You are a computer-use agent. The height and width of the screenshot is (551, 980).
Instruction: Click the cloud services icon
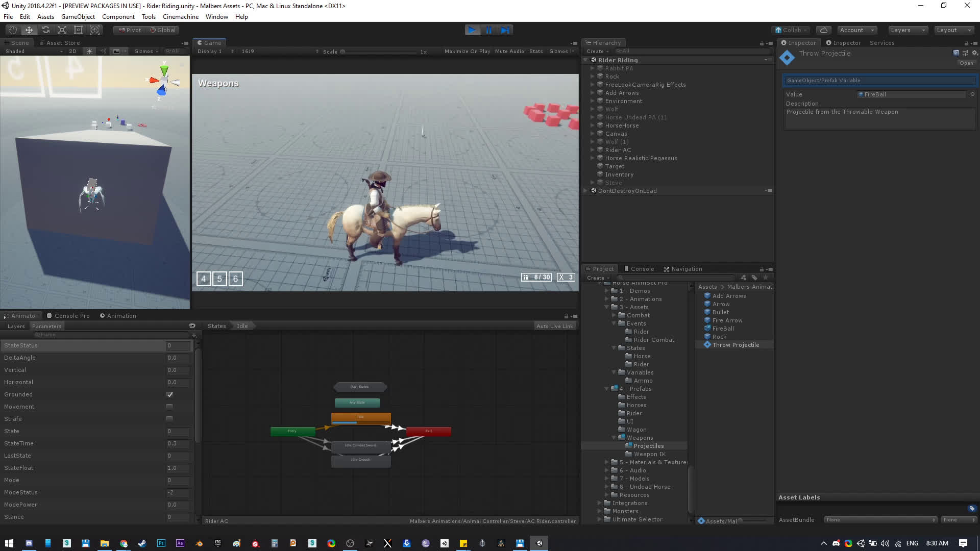pos(823,30)
